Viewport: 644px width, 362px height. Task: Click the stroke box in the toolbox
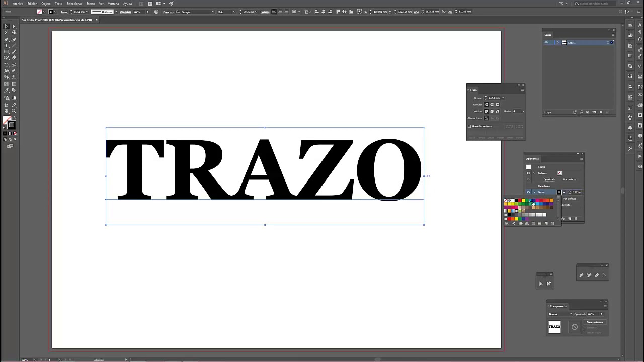click(11, 125)
